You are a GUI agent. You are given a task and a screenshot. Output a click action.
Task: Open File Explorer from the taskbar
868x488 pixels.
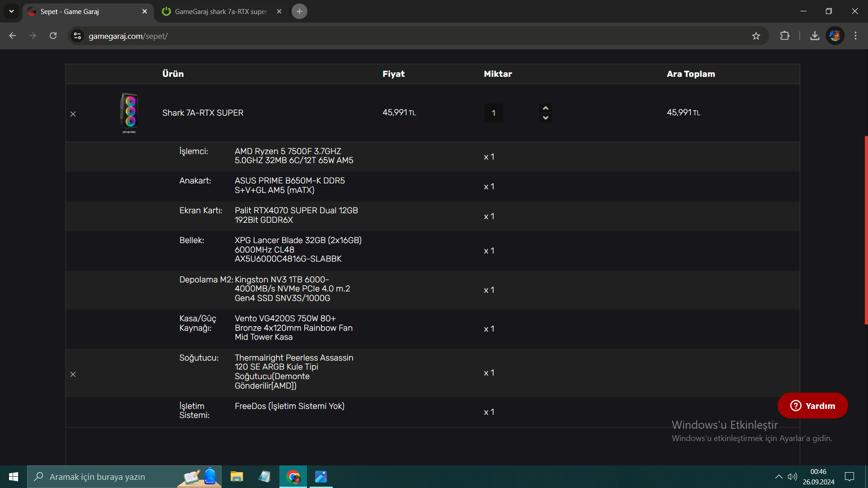(236, 477)
